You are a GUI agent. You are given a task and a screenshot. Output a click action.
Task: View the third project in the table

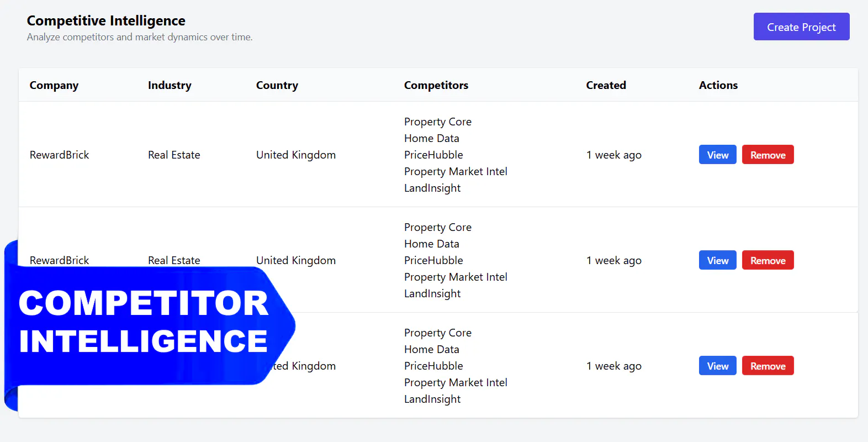pos(717,366)
